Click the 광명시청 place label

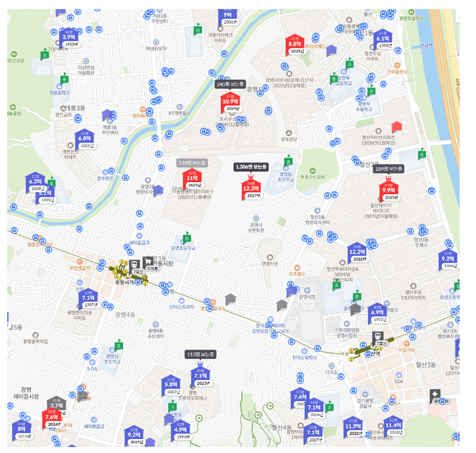(307, 296)
